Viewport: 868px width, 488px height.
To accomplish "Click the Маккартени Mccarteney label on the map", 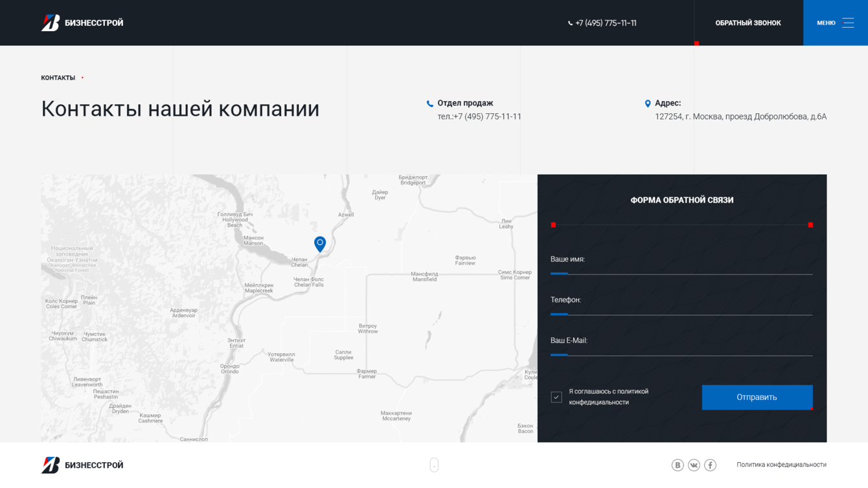I will click(x=396, y=416).
